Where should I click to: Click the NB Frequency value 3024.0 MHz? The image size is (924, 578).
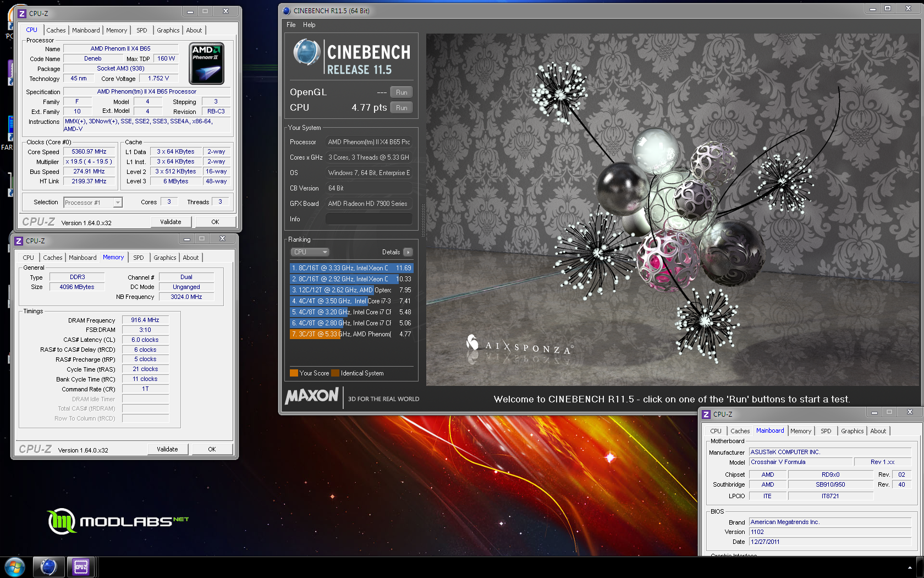(186, 297)
